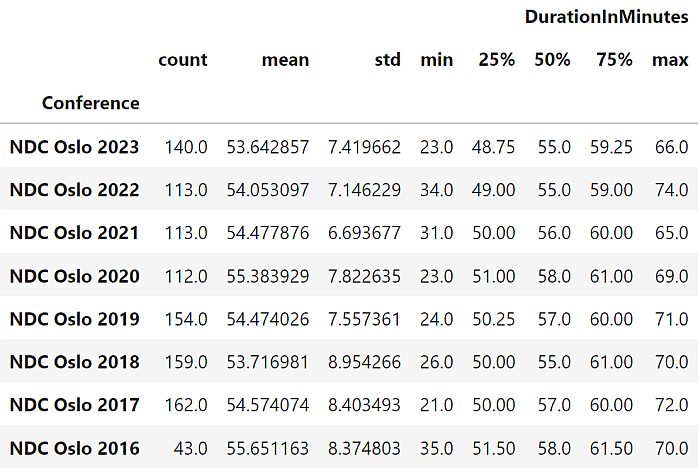Click min value 21.0
Image resolution: width=700 pixels, height=468 pixels.
[x=437, y=405]
